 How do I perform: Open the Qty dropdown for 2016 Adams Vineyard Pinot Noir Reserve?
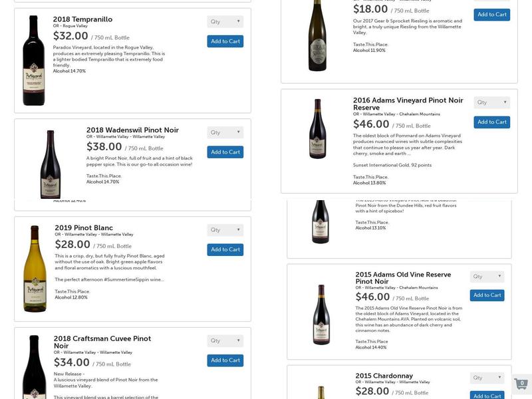(x=490, y=102)
